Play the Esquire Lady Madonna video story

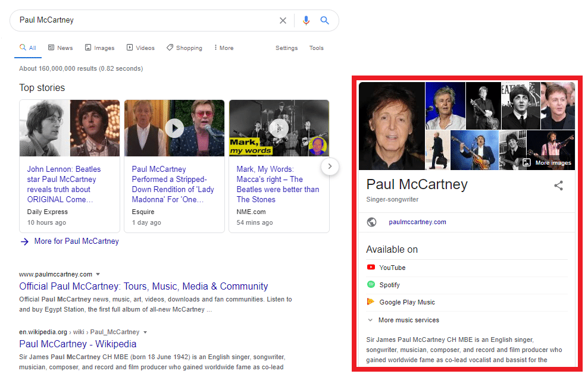pyautogui.click(x=174, y=128)
